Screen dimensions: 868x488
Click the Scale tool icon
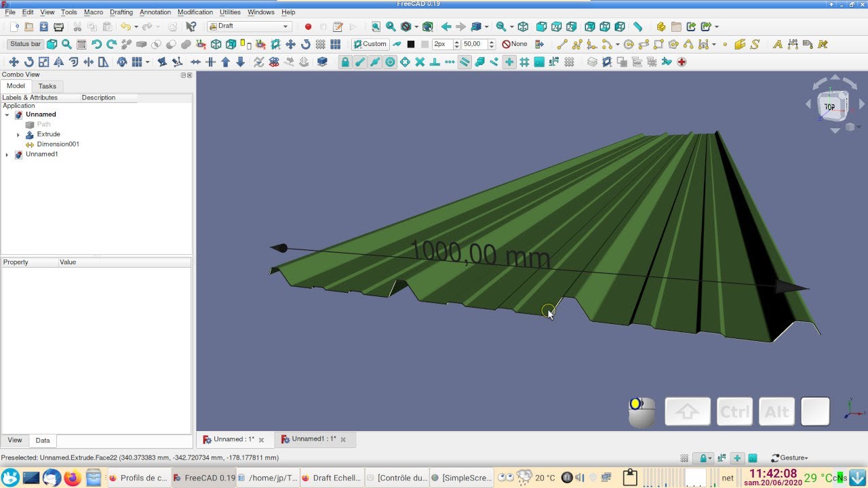(43, 62)
